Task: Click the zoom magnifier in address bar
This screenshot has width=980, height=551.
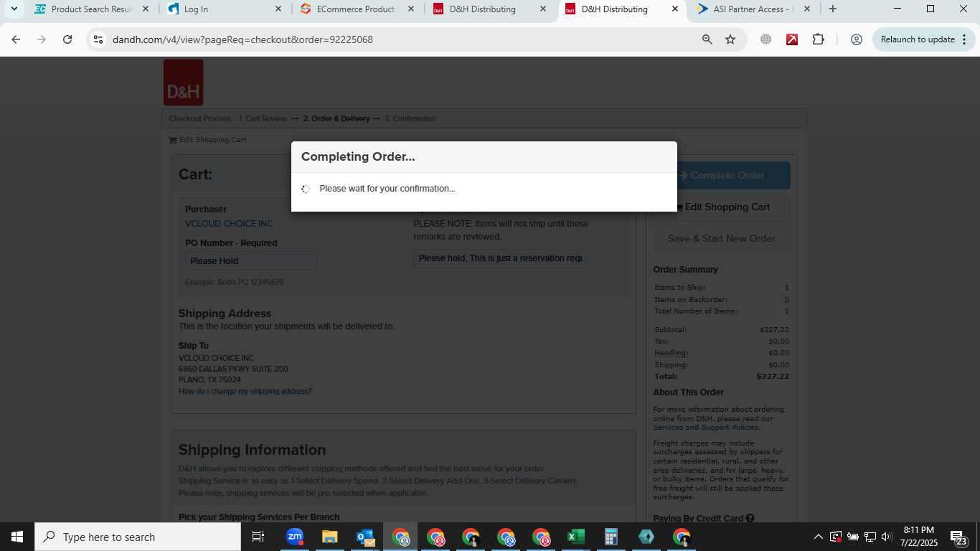Action: [x=707, y=39]
